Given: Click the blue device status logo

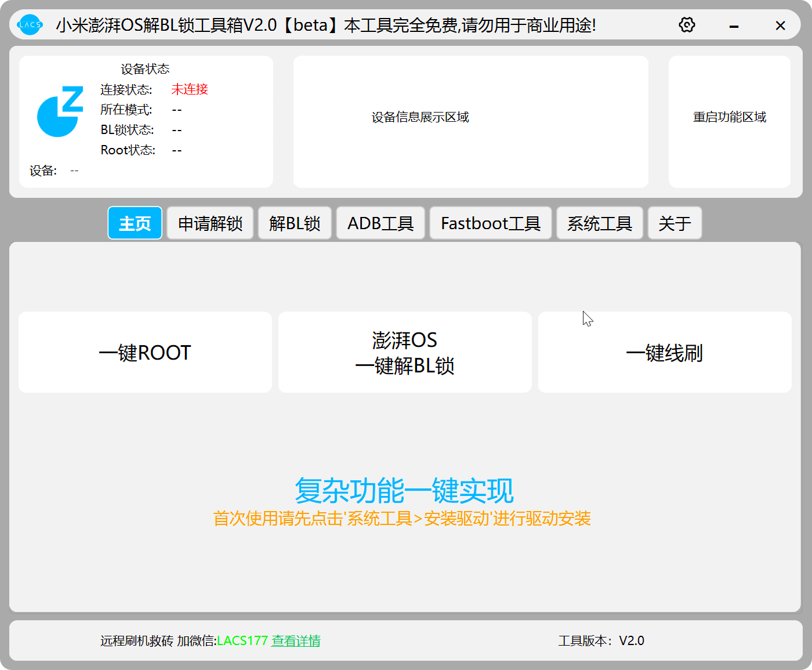Looking at the screenshot, I should click(x=60, y=111).
